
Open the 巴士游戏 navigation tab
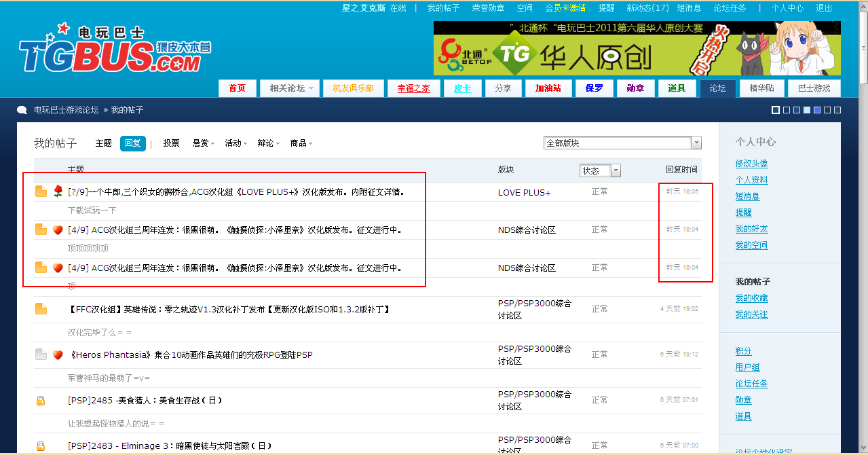tap(814, 88)
